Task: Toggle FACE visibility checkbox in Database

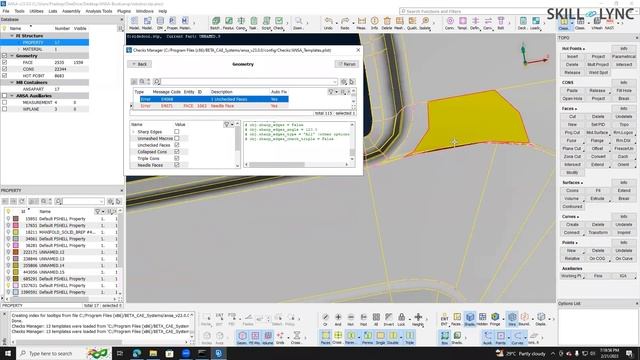Action: point(4,62)
